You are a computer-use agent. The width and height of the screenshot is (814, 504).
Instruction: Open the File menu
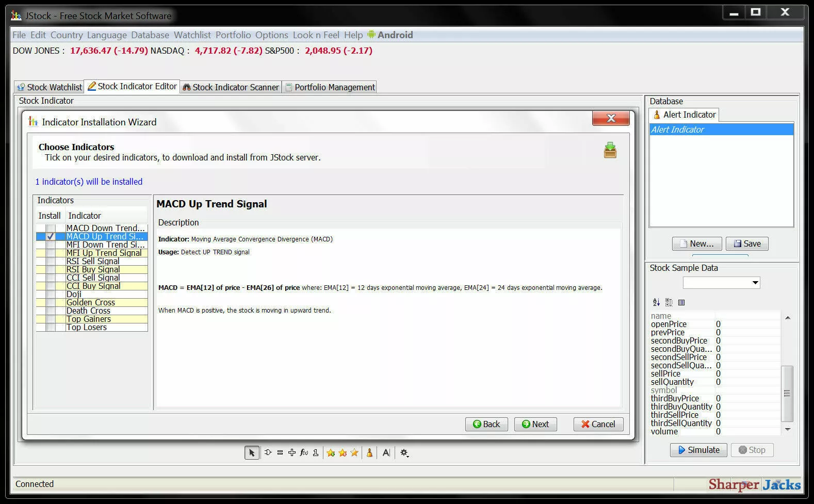tap(19, 35)
